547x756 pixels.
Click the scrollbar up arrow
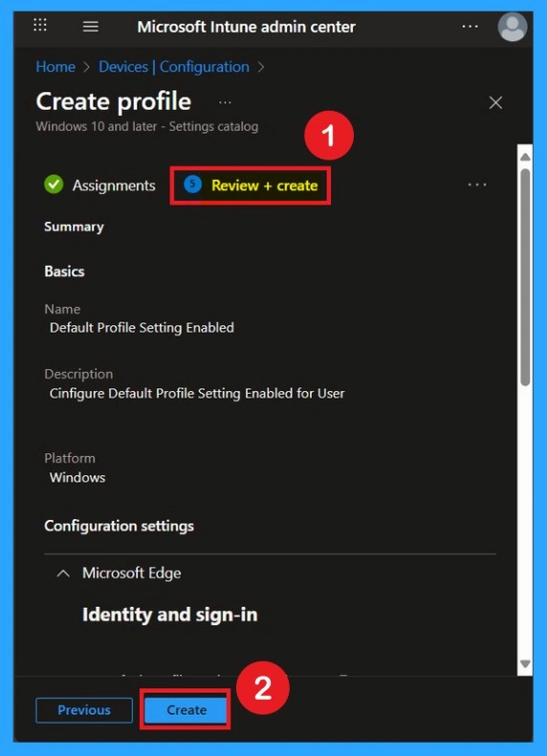tap(525, 157)
